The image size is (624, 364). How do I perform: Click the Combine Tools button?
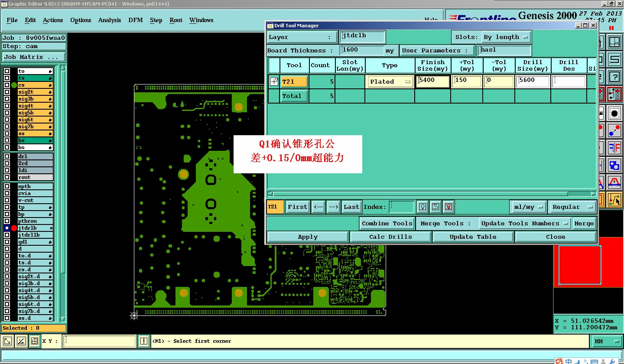(x=387, y=224)
